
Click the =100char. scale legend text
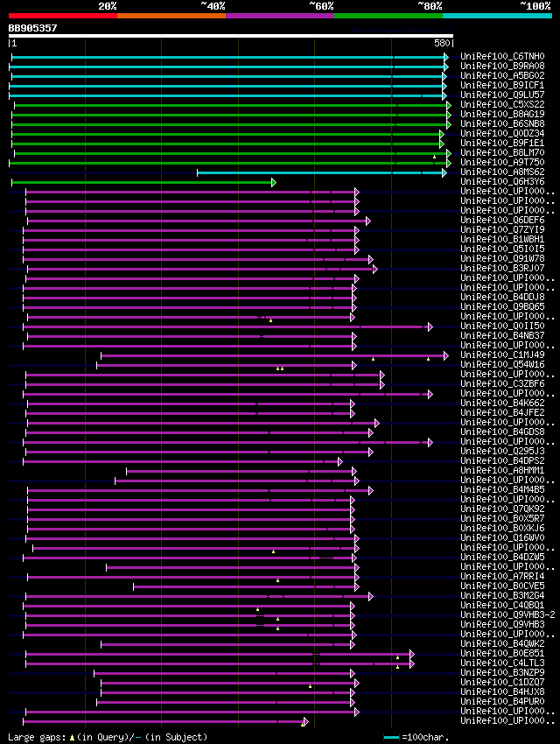425,738
